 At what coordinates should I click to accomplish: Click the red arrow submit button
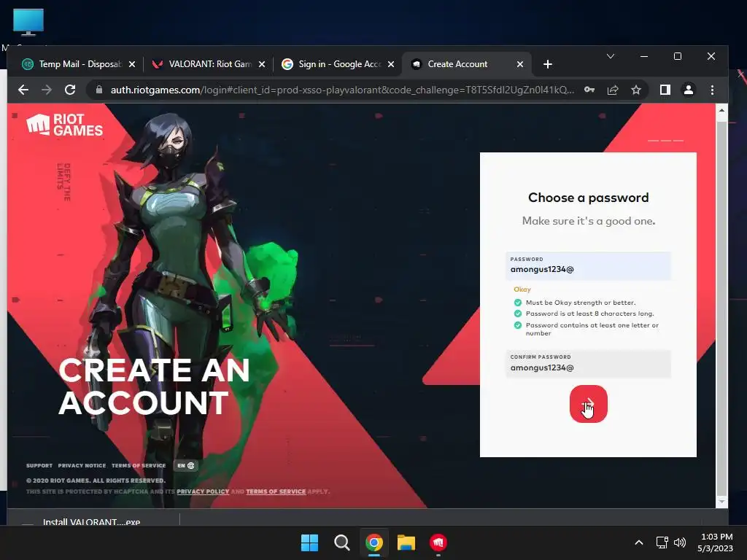click(589, 404)
